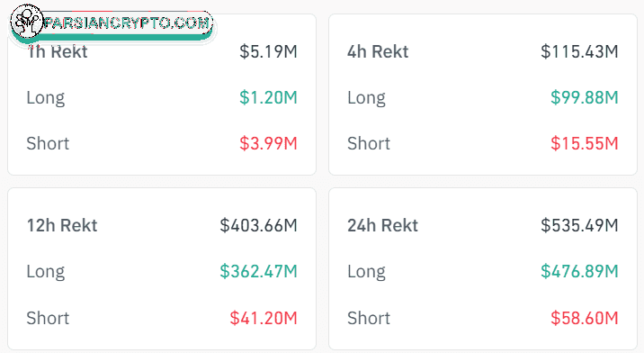Click the 4h Short $15.55M value

click(584, 143)
